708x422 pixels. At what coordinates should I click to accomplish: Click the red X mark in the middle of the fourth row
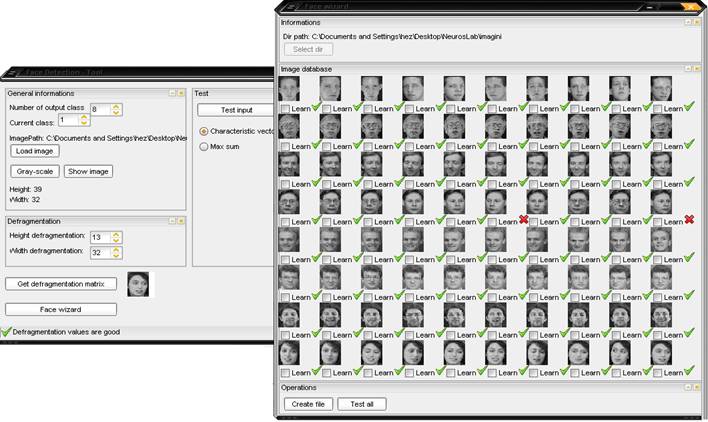(524, 219)
